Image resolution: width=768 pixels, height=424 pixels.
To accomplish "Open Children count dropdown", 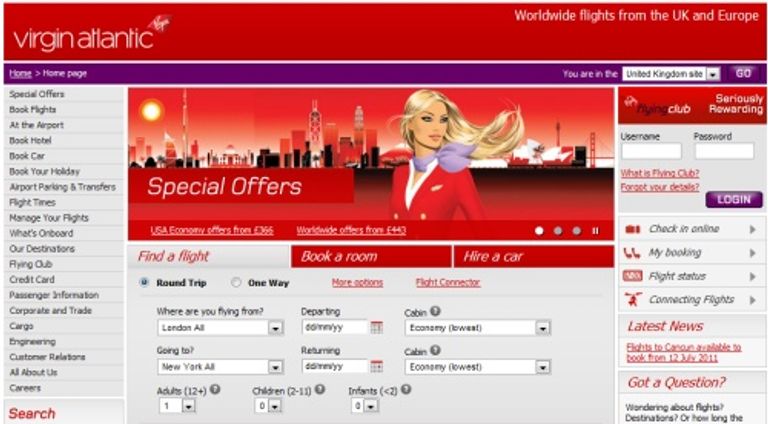I will coord(268,406).
